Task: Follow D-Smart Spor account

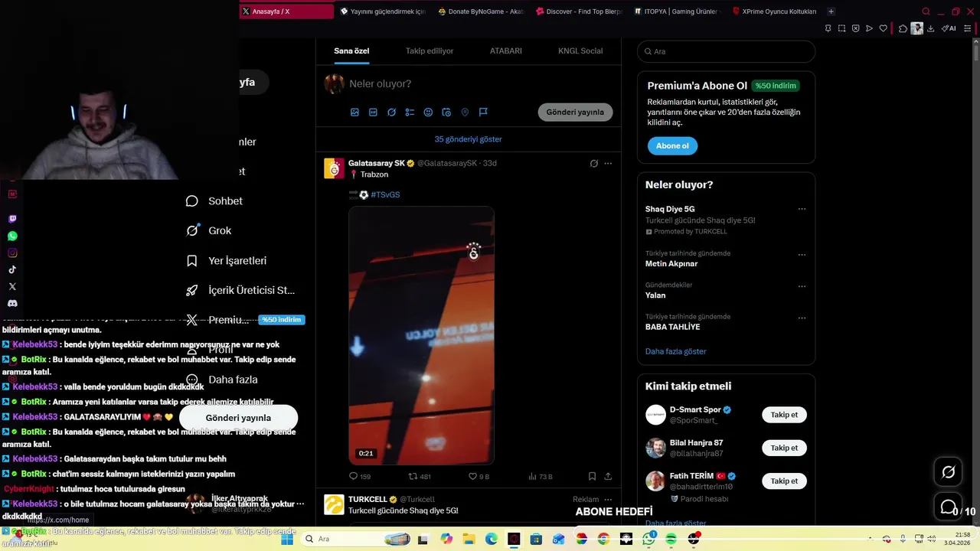Action: [784, 415]
